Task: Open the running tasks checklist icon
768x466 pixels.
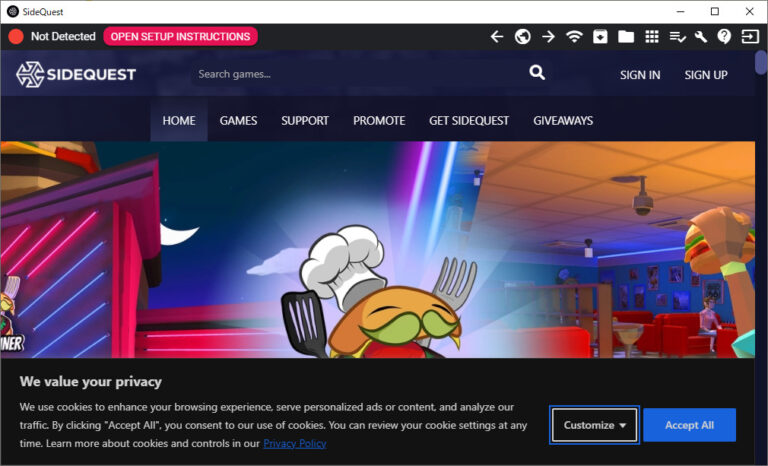Action: pyautogui.click(x=677, y=37)
